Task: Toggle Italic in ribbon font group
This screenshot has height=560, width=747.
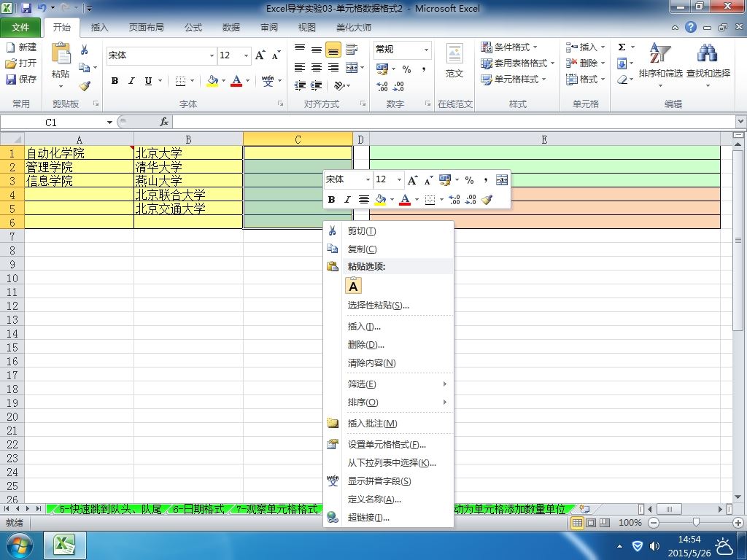Action: click(131, 81)
